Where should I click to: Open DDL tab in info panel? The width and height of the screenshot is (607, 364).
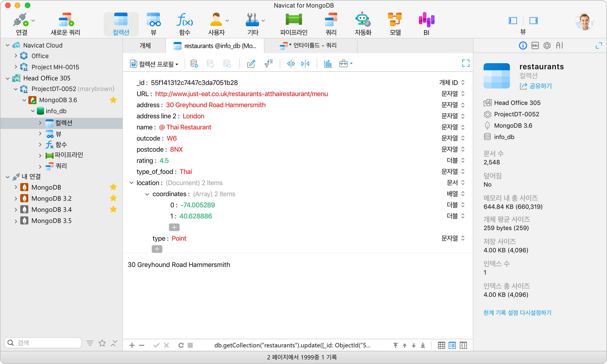point(535,45)
